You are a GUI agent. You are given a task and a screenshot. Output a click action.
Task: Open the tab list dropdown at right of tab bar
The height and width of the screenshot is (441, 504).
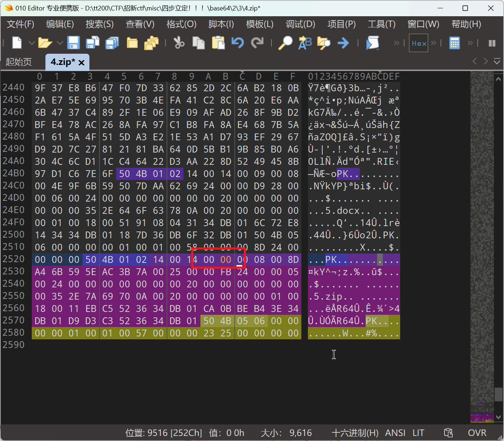click(x=497, y=62)
